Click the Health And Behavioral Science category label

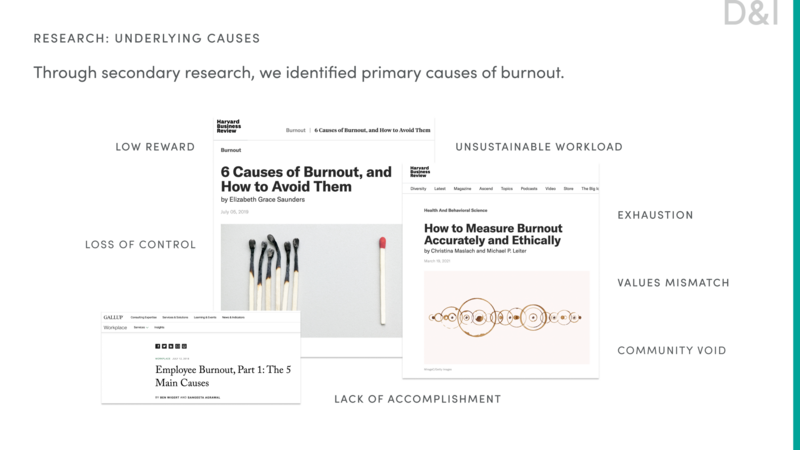pos(455,210)
